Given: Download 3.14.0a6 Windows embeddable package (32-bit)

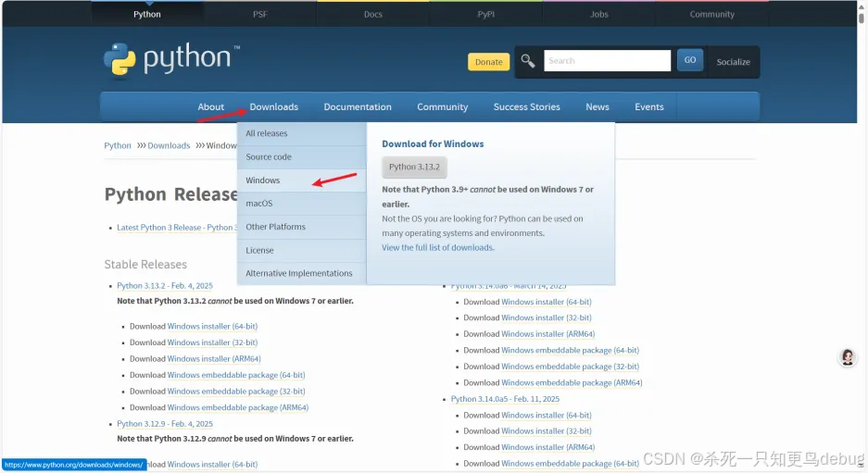Looking at the screenshot, I should tap(571, 367).
